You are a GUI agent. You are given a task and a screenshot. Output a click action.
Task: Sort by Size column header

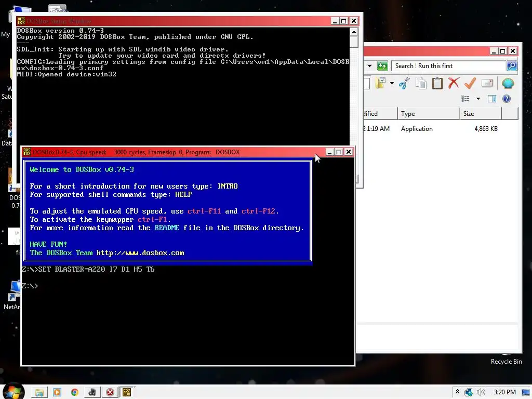(481, 114)
